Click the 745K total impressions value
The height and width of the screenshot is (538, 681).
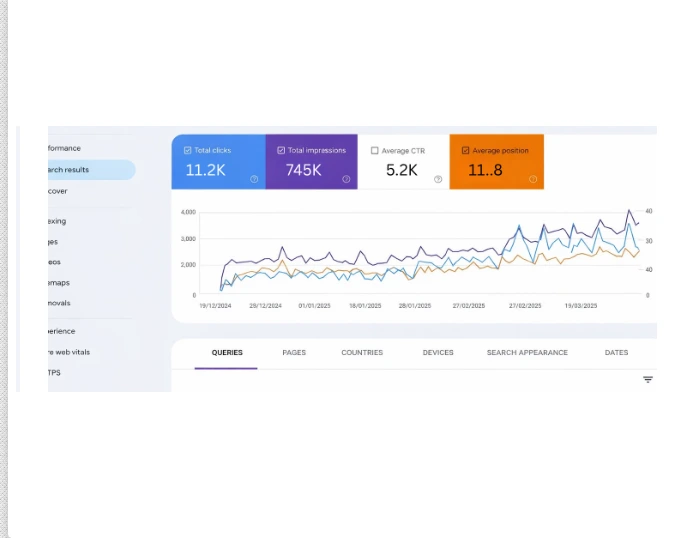(x=303, y=170)
